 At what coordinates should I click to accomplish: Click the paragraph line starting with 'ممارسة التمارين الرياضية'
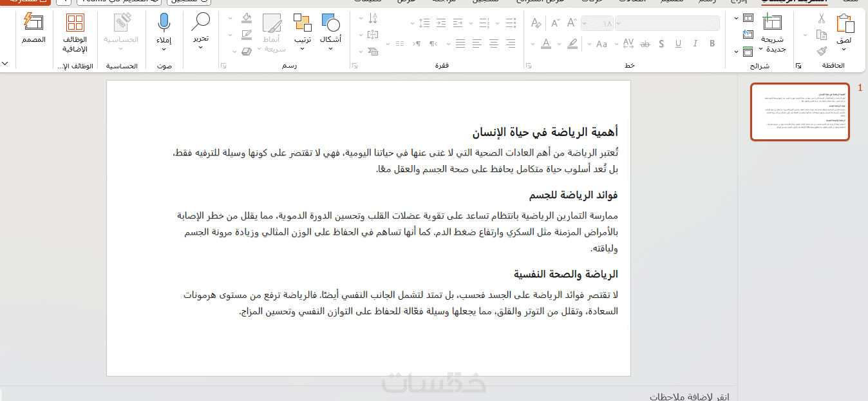[x=398, y=215]
